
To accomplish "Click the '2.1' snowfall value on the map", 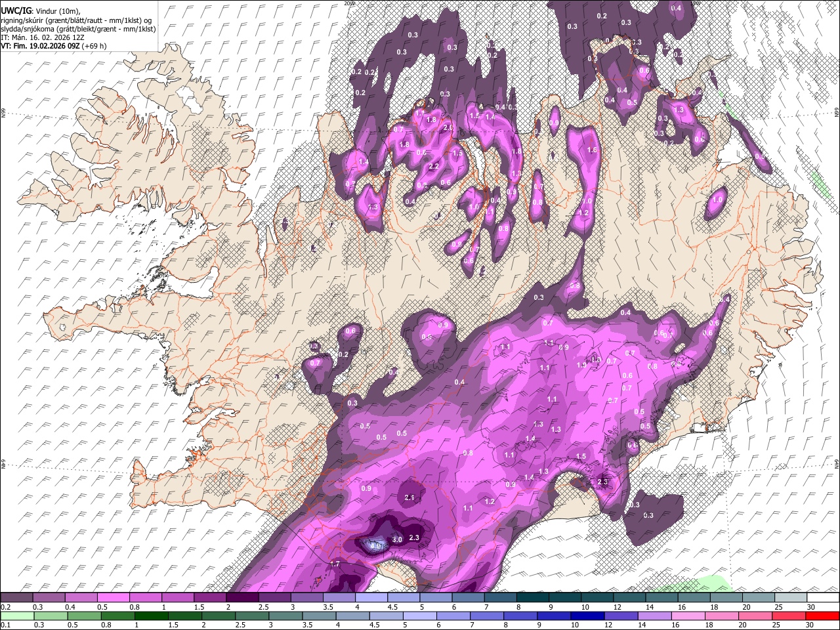I will click(x=410, y=498).
